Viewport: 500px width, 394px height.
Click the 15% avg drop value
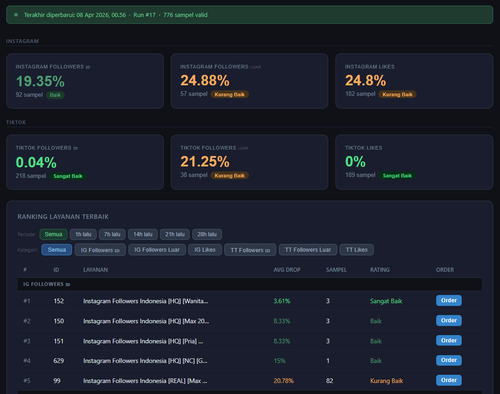[x=279, y=361]
